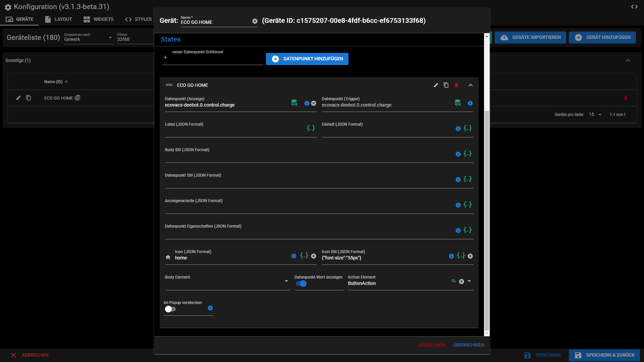Show info for Datenpunkt Stil
The width and height of the screenshot is (644, 362).
(x=458, y=180)
